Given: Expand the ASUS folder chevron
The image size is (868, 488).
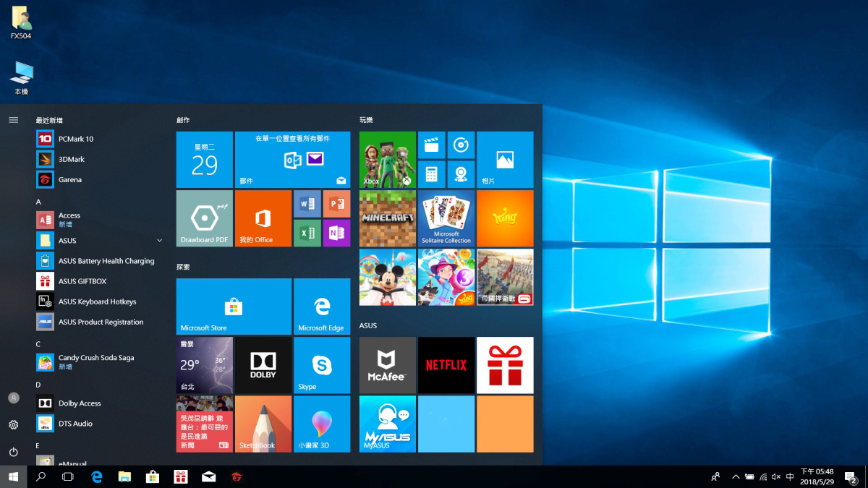Looking at the screenshot, I should 159,240.
